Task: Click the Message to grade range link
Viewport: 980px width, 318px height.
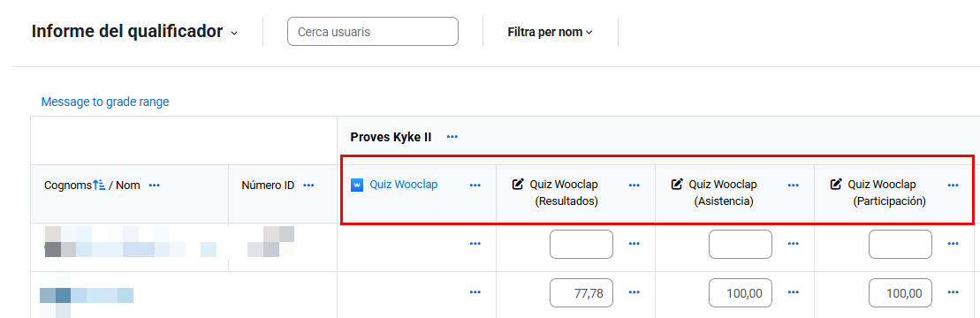Action: (105, 102)
